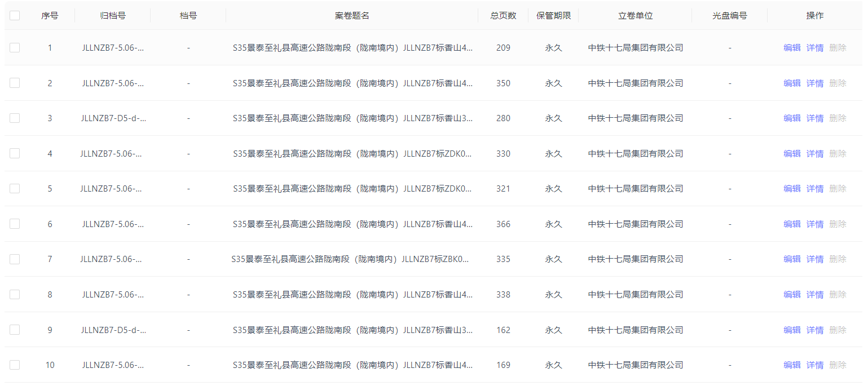Open 详情 in row 9

(x=815, y=330)
